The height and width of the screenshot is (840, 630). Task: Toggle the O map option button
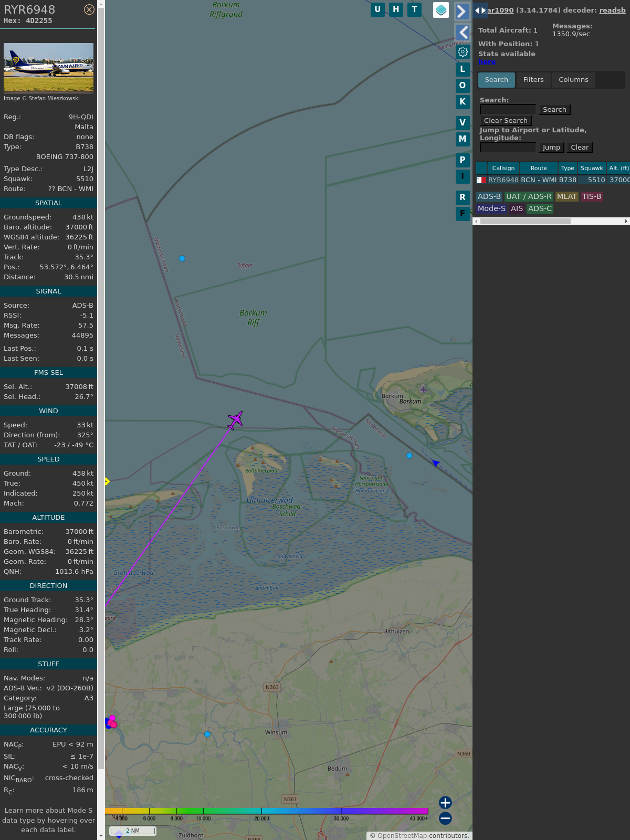(463, 85)
